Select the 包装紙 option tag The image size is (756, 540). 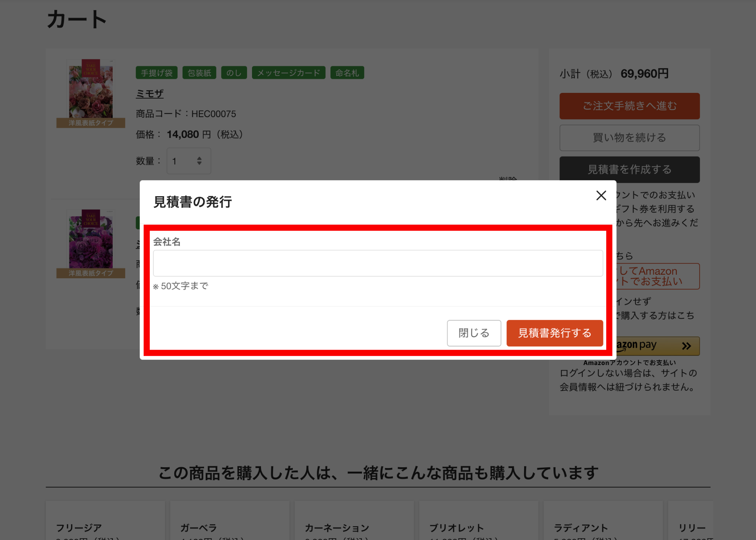[199, 72]
